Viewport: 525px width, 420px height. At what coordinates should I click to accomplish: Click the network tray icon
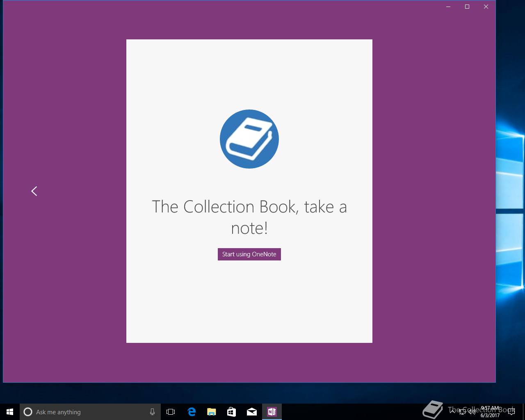coord(462,412)
